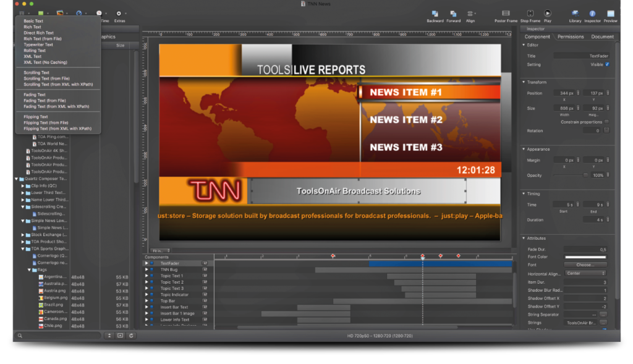This screenshot has width=633, height=364.
Task: Click the Strings ellipsis button
Action: 603,323
